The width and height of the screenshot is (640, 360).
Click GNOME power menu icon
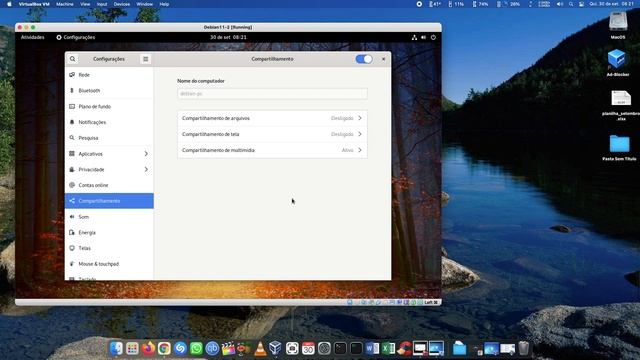click(x=433, y=37)
